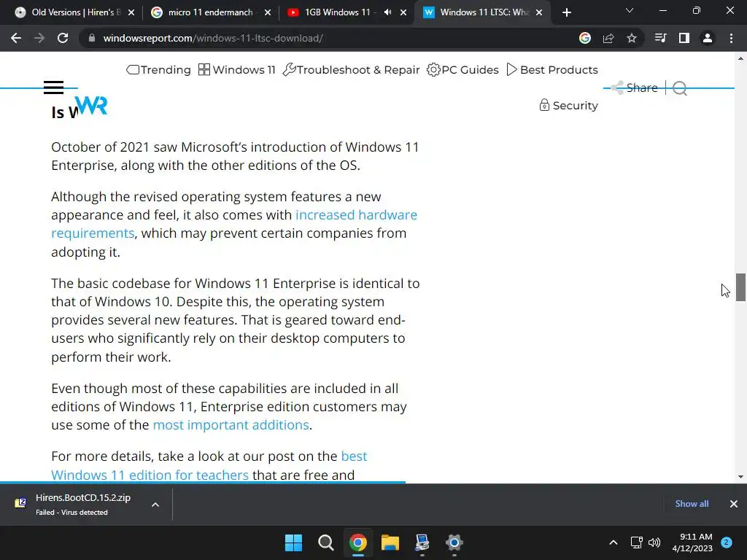Screen dimensions: 747x560
Task: Open best Windows 11 edition for teachers link
Action: click(x=209, y=465)
